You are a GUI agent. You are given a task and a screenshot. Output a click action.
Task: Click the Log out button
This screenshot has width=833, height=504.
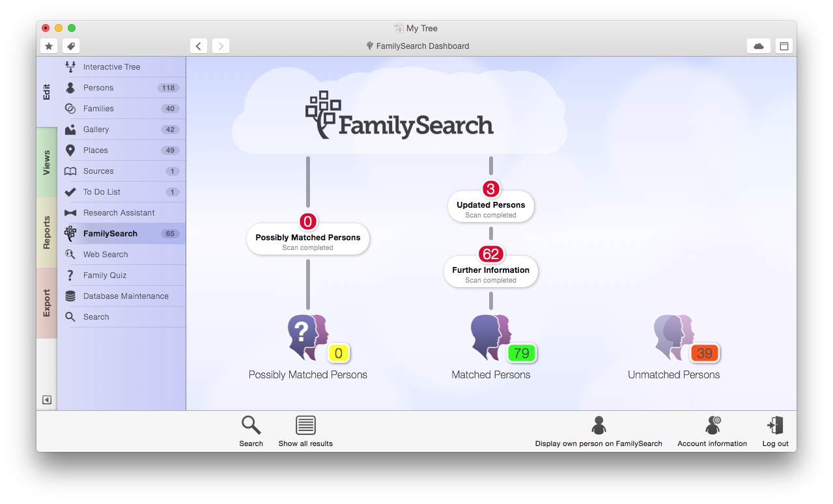click(775, 431)
